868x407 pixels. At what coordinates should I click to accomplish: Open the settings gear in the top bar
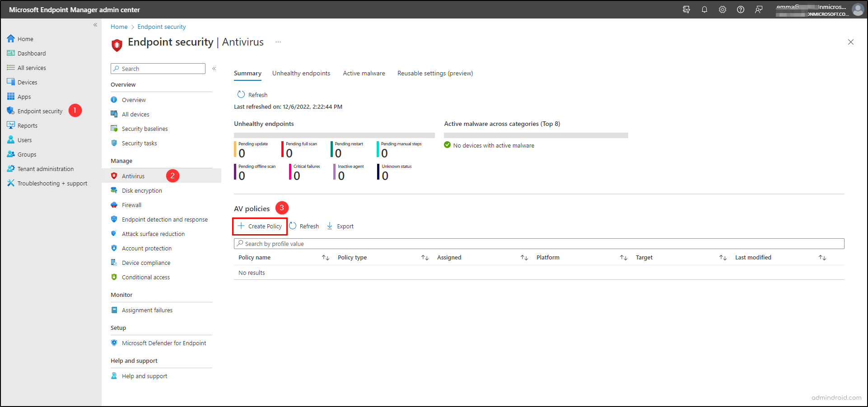723,9
